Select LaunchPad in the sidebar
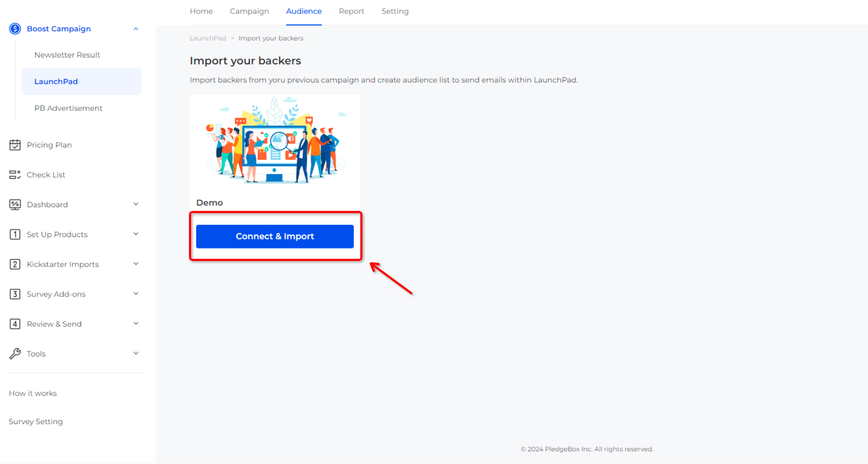 pyautogui.click(x=81, y=81)
